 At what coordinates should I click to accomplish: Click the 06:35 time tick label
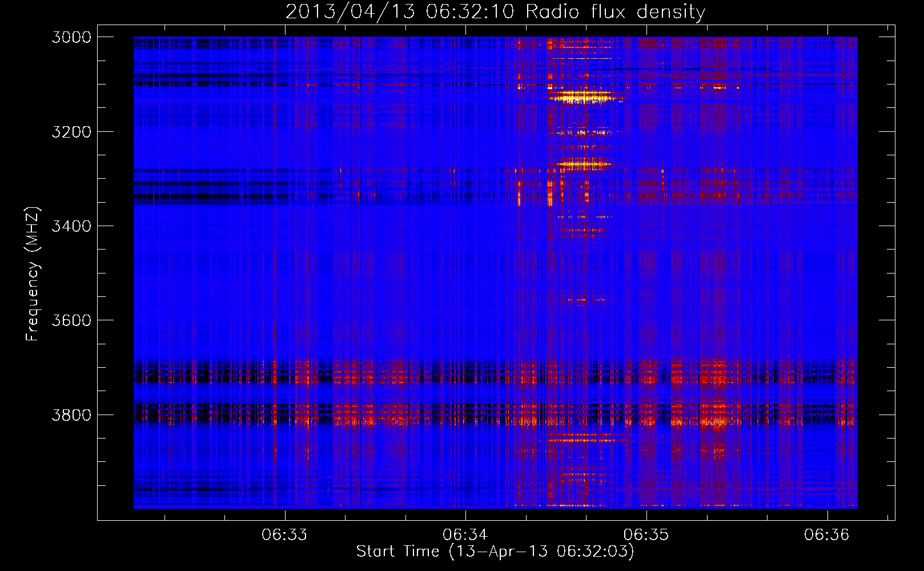pos(646,535)
